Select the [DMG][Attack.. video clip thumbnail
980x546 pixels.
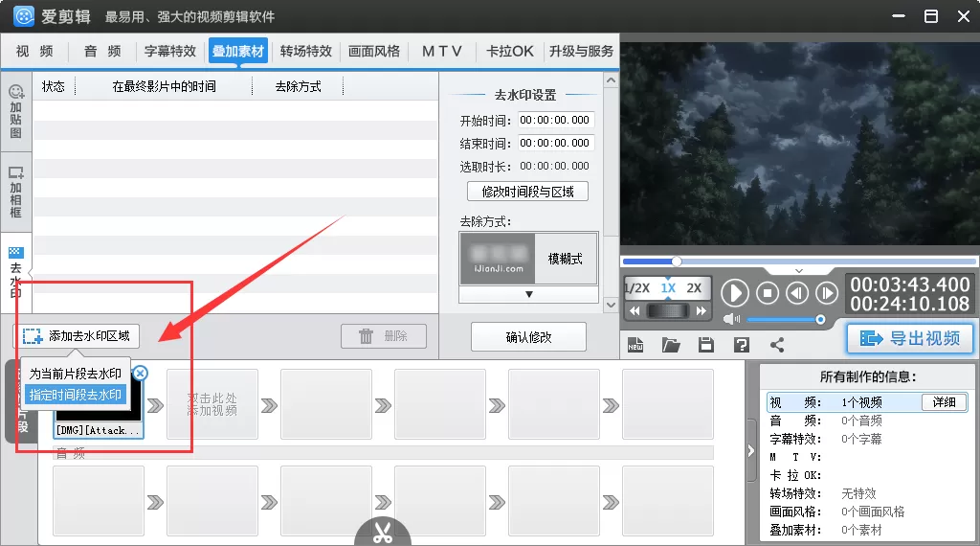(99, 403)
